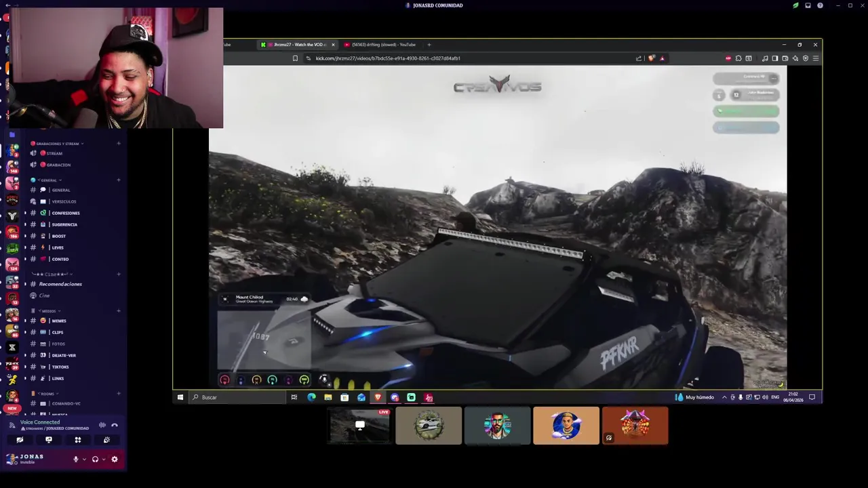
Task: Toggle noise suppression waveform icon
Action: (x=102, y=425)
